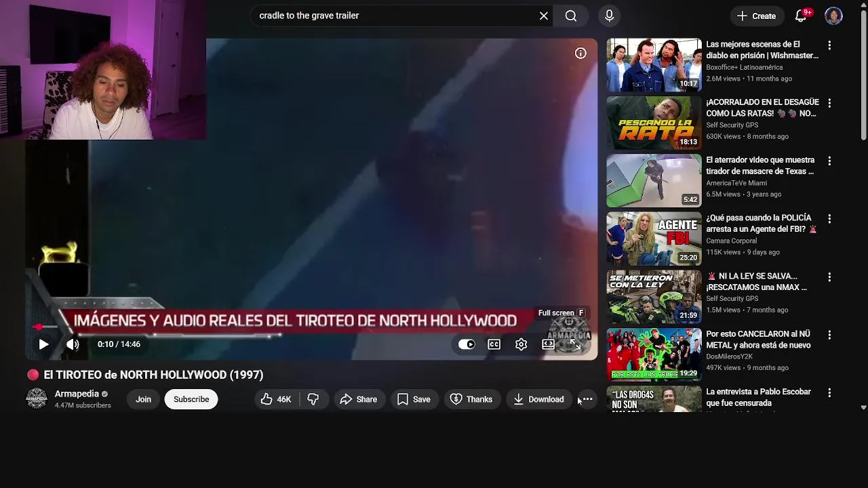Open the Wishmaster 10:17 thumbnail
Image resolution: width=868 pixels, height=488 pixels.
point(654,65)
